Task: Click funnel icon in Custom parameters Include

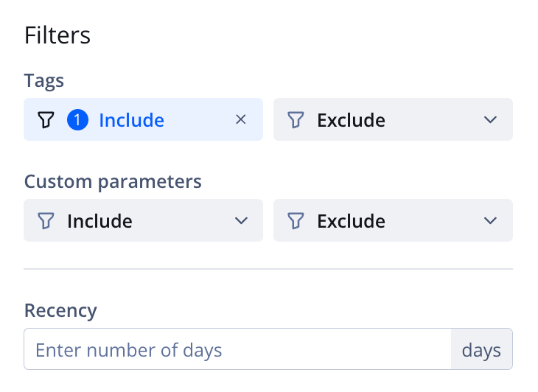Action: click(46, 220)
